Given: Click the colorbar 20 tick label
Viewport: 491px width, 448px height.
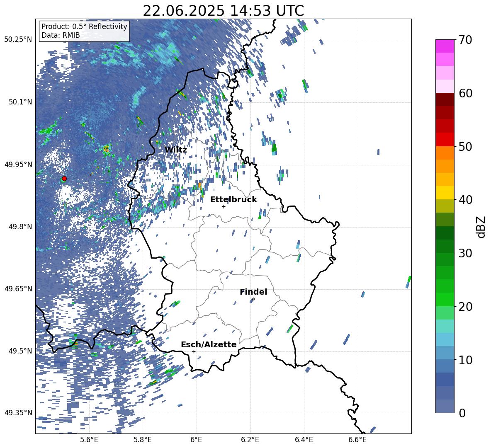Looking at the screenshot, I should coord(465,306).
